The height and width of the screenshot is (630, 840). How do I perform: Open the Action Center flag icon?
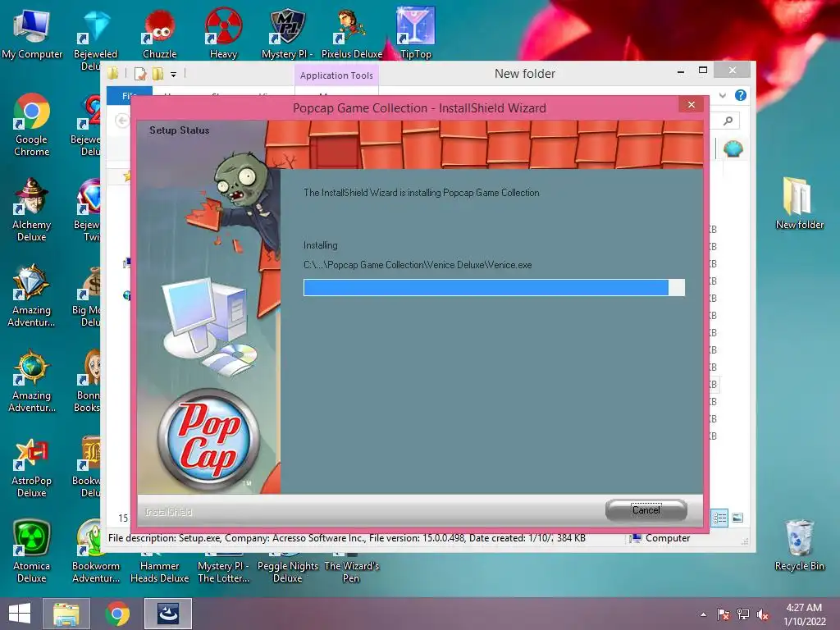724,614
